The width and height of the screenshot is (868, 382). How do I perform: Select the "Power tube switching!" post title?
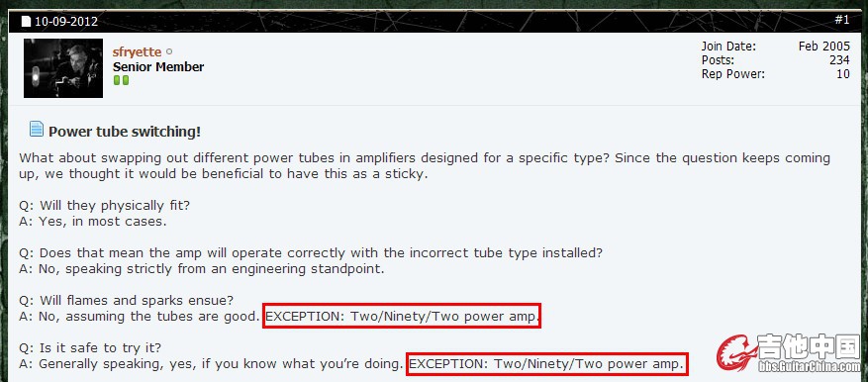pos(125,132)
